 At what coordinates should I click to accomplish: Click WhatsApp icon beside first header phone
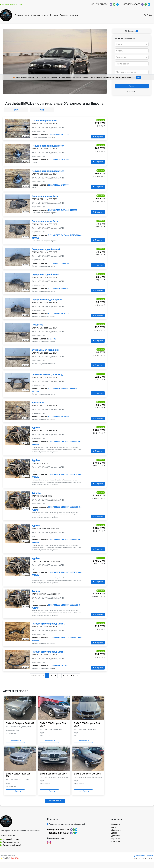[x=114, y=4]
